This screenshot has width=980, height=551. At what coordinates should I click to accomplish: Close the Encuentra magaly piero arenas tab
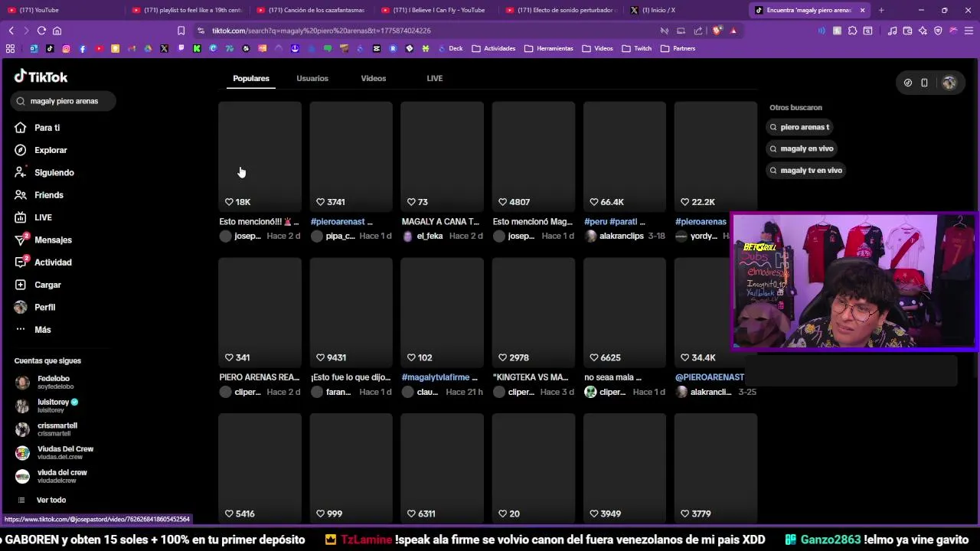pos(862,10)
